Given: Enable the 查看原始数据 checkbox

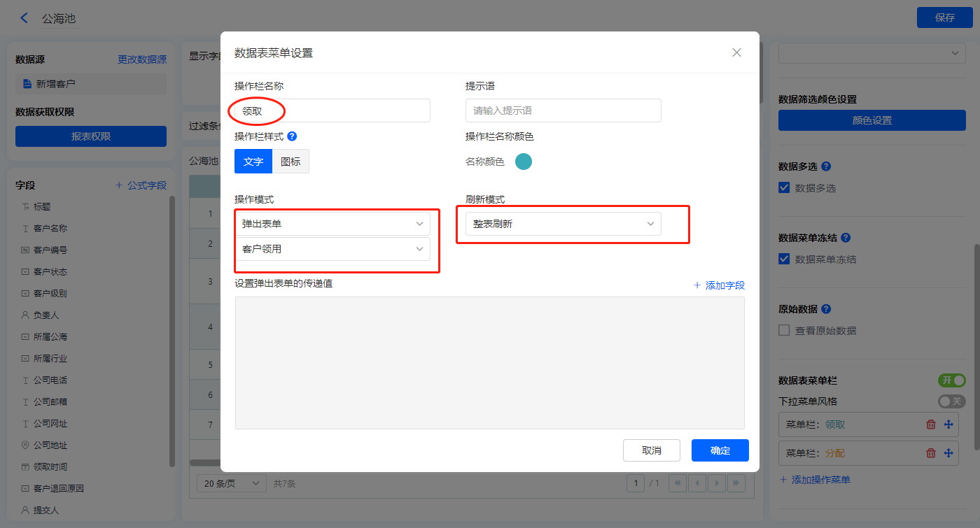Looking at the screenshot, I should (784, 331).
